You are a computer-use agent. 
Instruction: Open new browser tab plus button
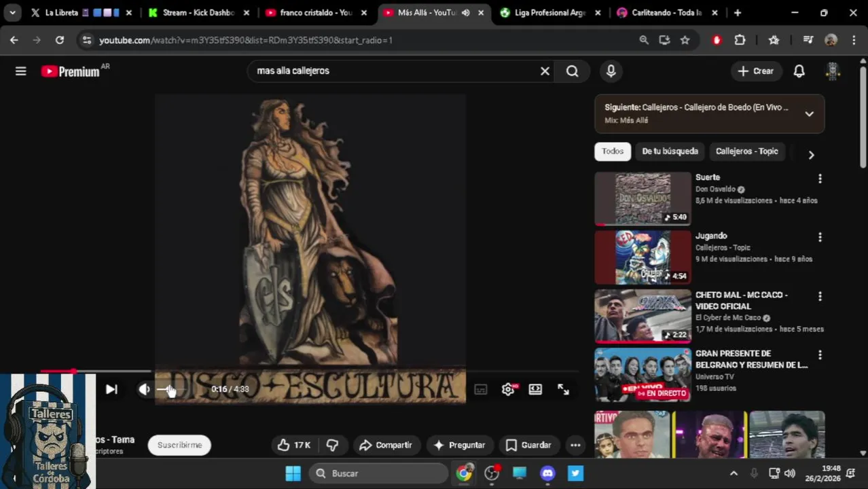(738, 12)
